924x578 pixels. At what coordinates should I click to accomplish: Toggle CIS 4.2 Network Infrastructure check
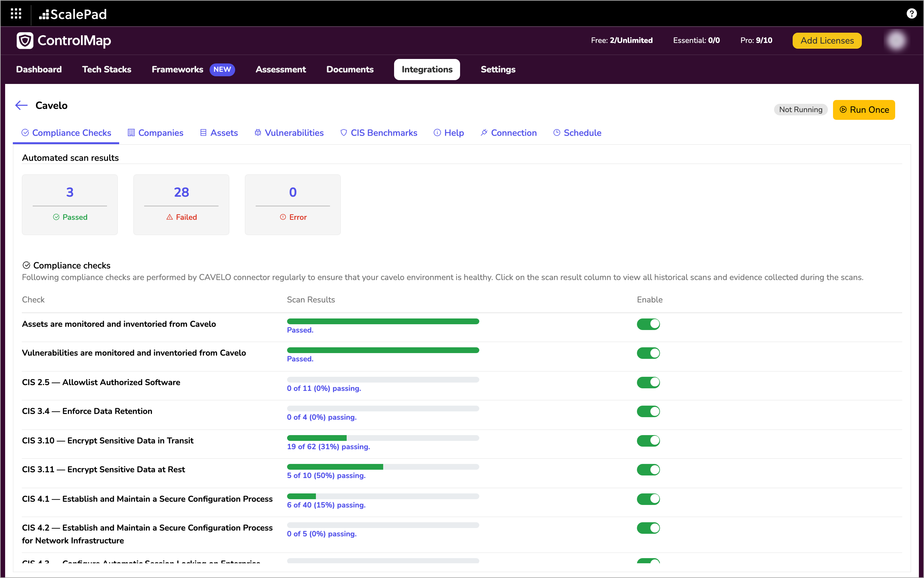648,528
